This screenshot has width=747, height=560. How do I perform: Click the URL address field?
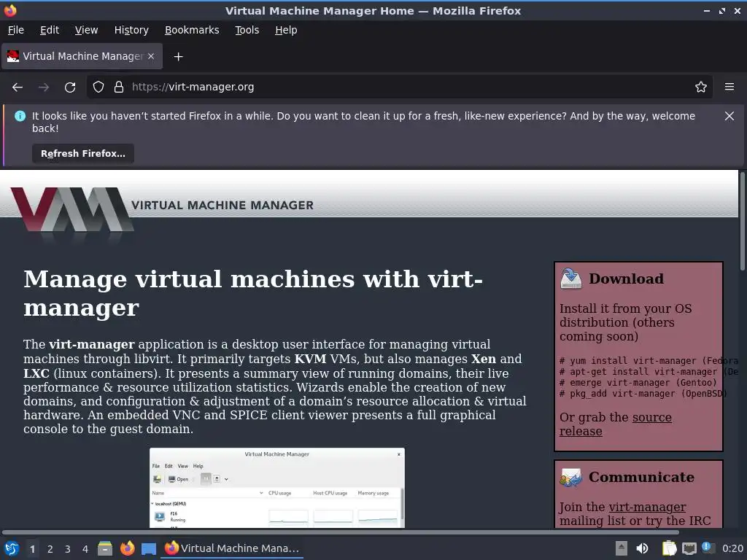point(400,87)
